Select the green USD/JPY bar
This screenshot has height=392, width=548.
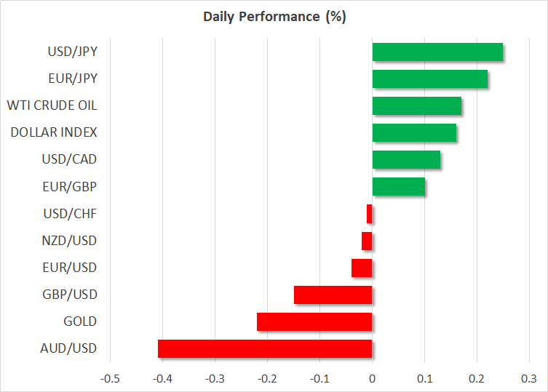(437, 52)
